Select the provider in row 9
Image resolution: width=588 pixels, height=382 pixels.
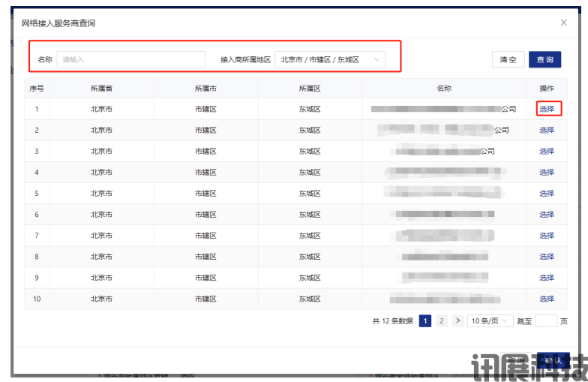click(547, 278)
